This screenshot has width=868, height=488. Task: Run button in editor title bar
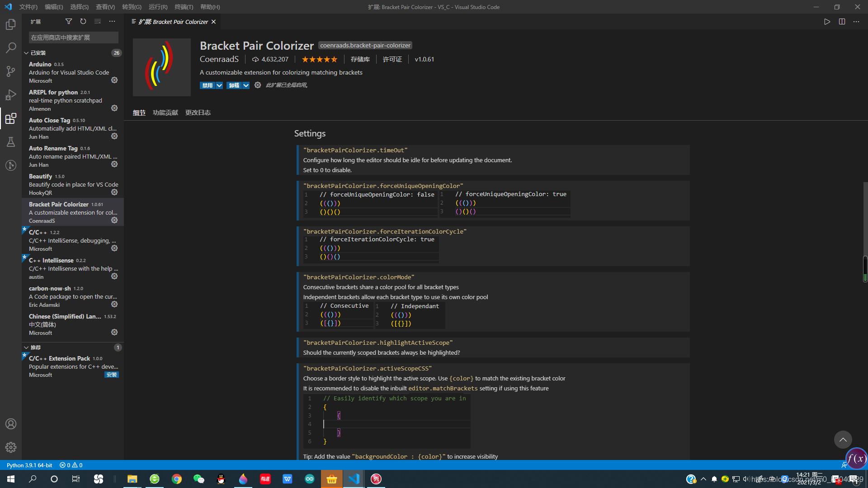point(827,22)
